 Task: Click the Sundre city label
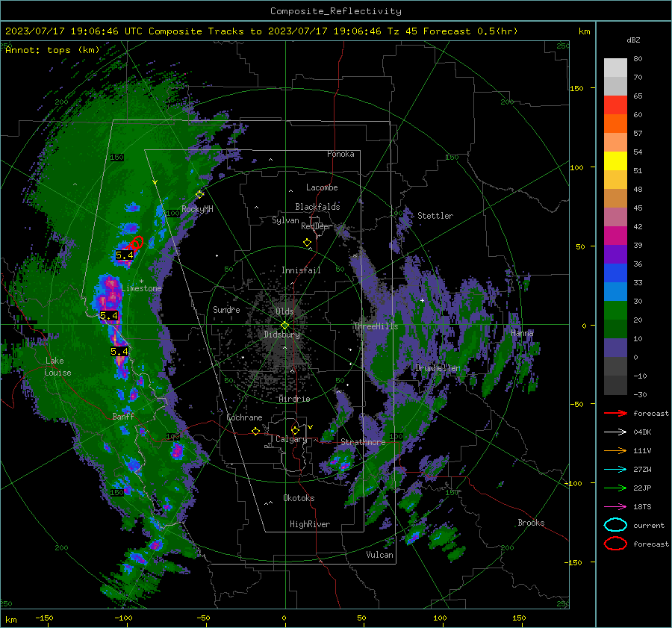pyautogui.click(x=226, y=309)
